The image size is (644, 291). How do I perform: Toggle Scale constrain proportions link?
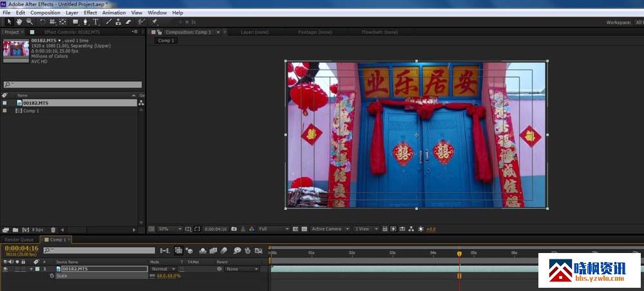click(153, 276)
